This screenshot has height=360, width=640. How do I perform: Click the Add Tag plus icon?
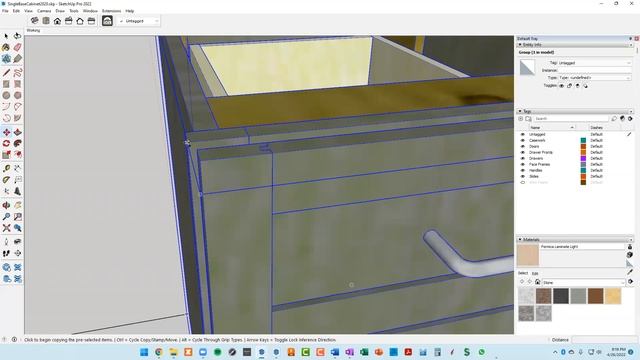click(x=520, y=119)
